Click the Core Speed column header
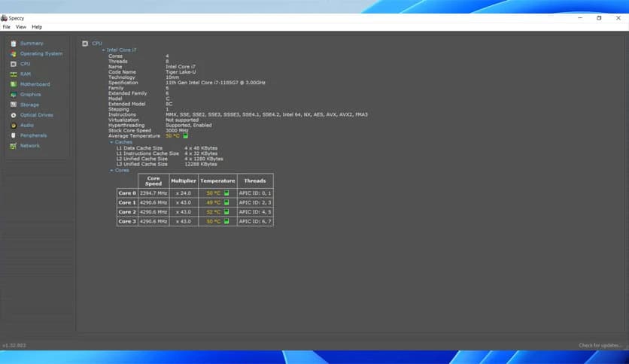 point(153,180)
